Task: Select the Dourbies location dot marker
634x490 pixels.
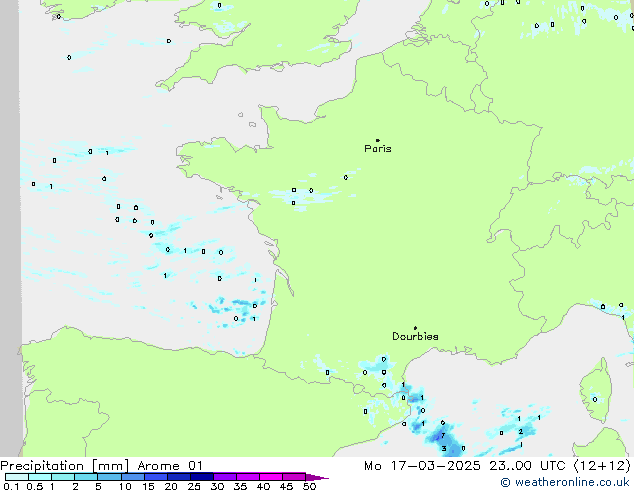Action: [x=415, y=328]
